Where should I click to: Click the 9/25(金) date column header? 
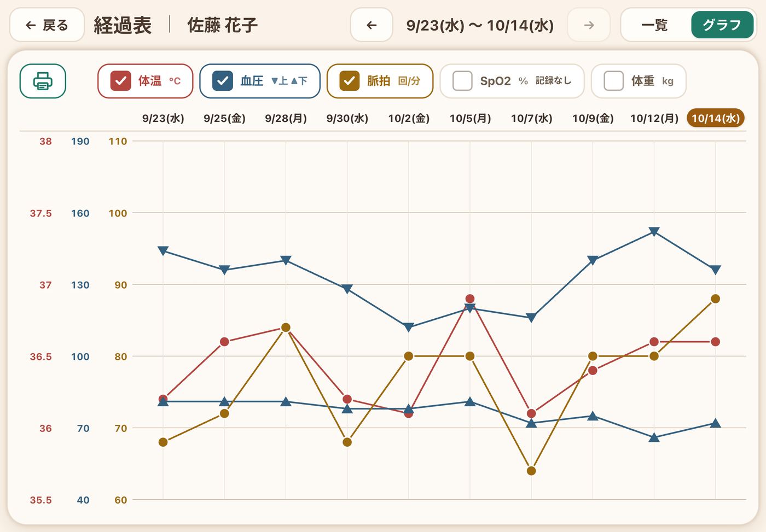pyautogui.click(x=224, y=118)
